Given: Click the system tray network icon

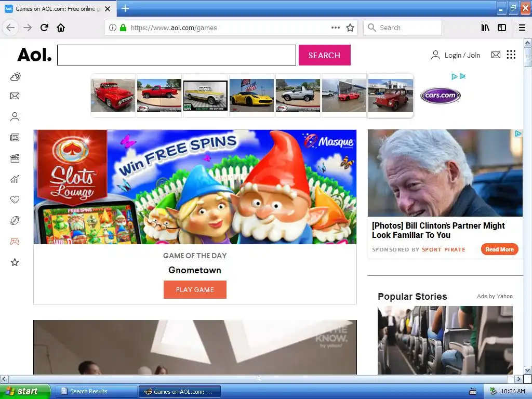Looking at the screenshot, I should (494, 392).
